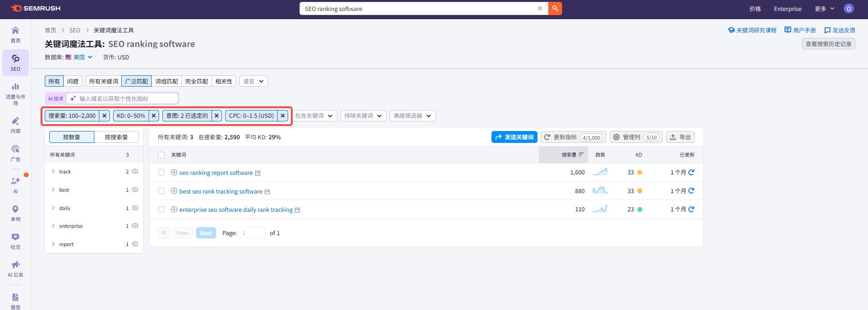The image size is (868, 310).
Task: Toggle eye icon for enterprise group
Action: 135,226
